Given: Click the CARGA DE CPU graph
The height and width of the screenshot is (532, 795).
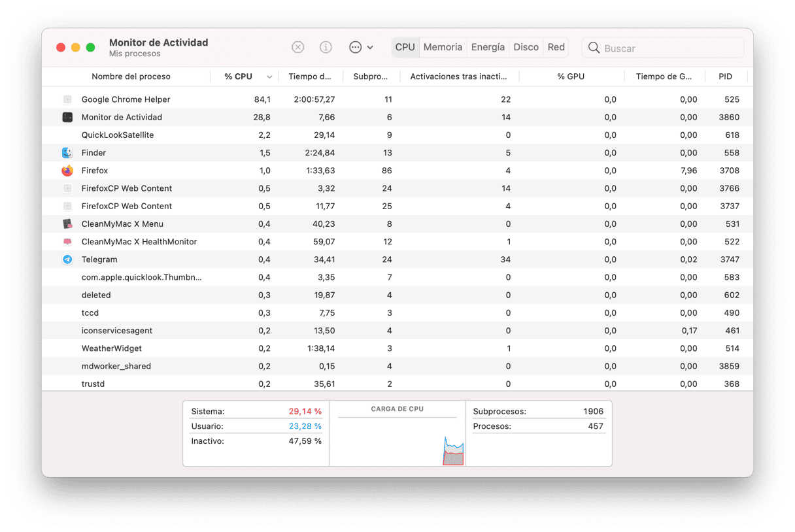Looking at the screenshot, I should point(397,439).
